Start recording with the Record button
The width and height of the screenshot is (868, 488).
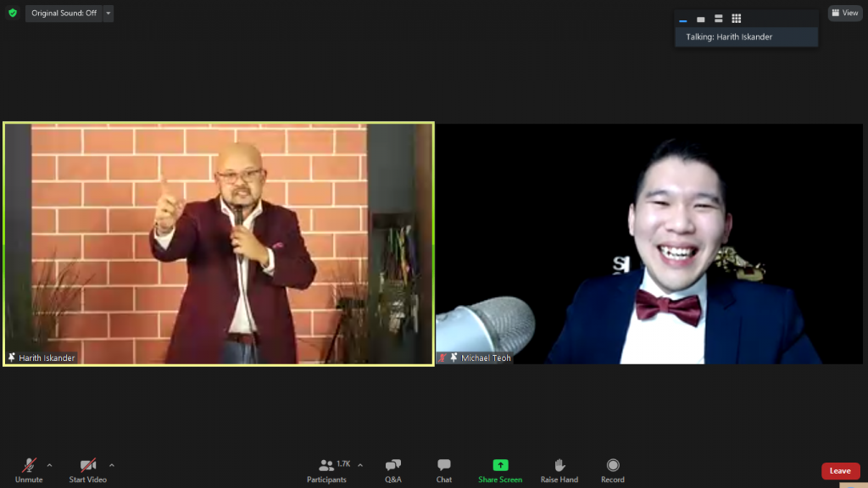pyautogui.click(x=612, y=470)
